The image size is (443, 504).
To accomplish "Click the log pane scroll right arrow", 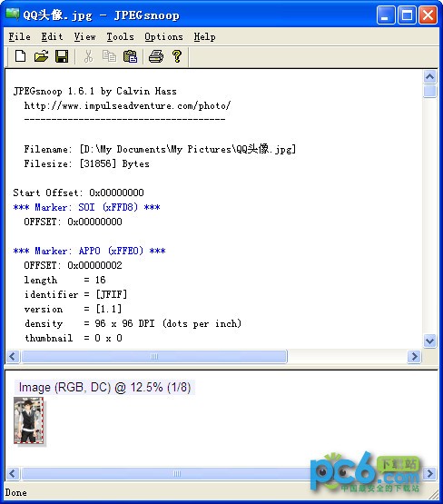I will pyautogui.click(x=414, y=356).
